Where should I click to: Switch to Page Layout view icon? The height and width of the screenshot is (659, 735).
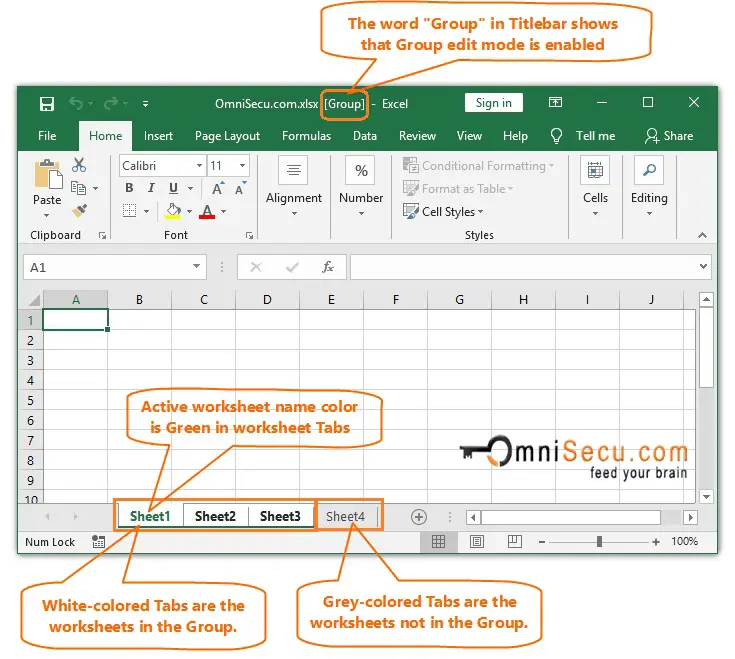pyautogui.click(x=477, y=542)
